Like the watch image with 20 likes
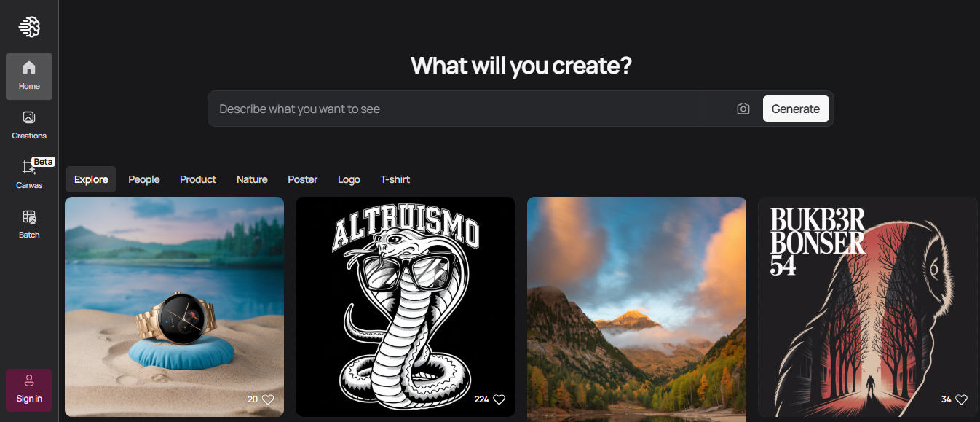980x422 pixels. click(x=268, y=399)
